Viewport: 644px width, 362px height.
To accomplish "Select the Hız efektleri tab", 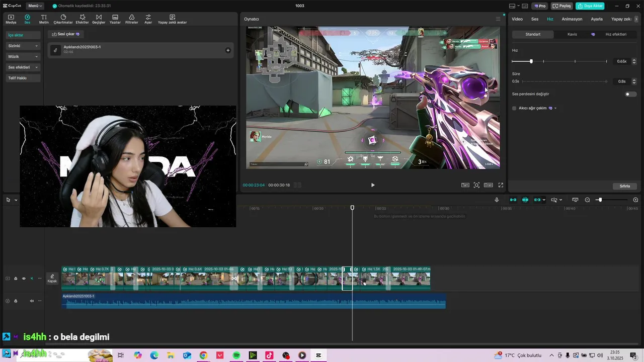I will [616, 34].
